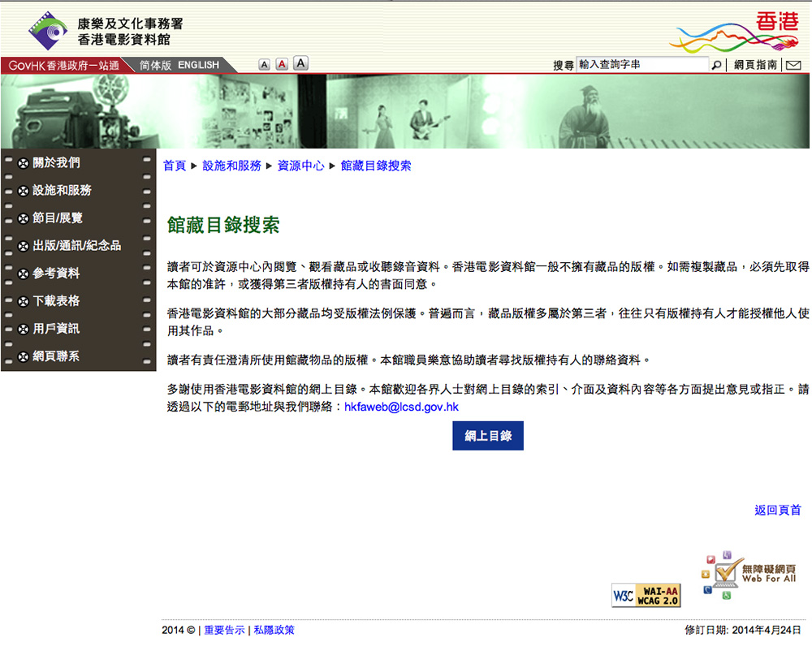Open the 關於我們 sidebar menu
812x651 pixels.
pyautogui.click(x=56, y=163)
